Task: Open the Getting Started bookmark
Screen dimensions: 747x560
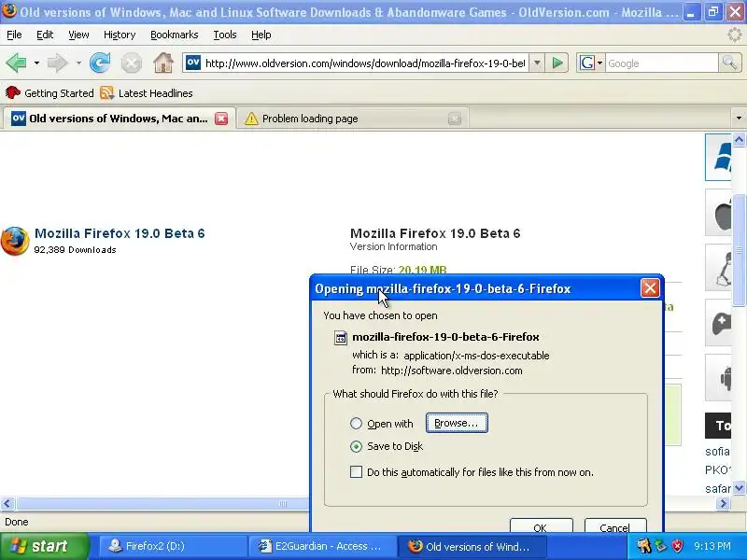Action: [x=49, y=92]
